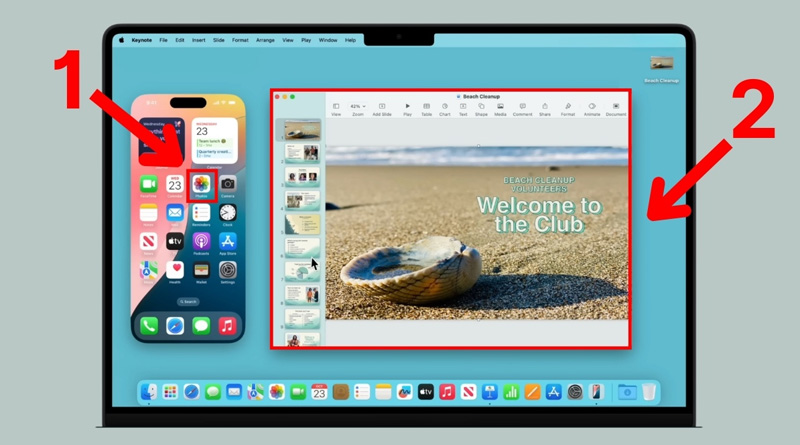The image size is (800, 445).
Task: Launch Freeform from the Mac dock
Action: pyautogui.click(x=404, y=392)
